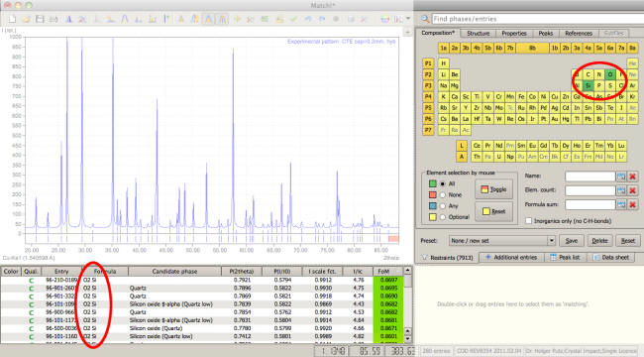Image resolution: width=644 pixels, height=357 pixels.
Task: Open the Additional entries tab
Action: [x=511, y=258]
